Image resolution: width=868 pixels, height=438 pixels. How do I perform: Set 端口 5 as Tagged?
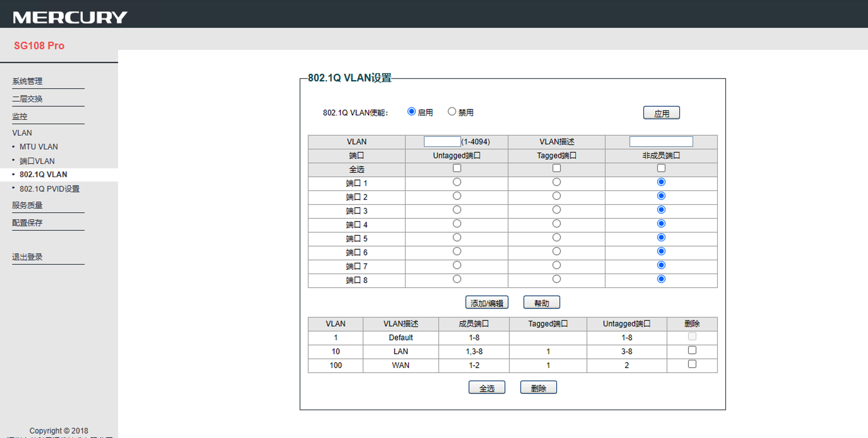coord(557,238)
